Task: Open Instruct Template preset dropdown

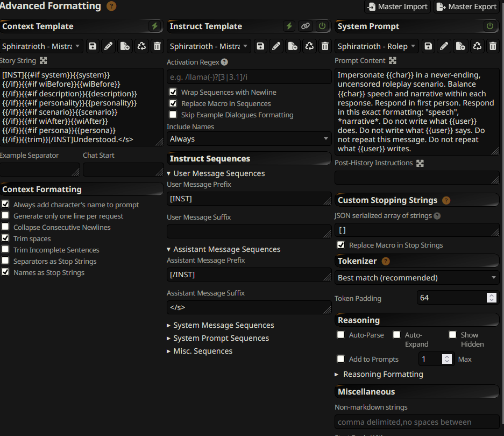Action: pos(209,46)
